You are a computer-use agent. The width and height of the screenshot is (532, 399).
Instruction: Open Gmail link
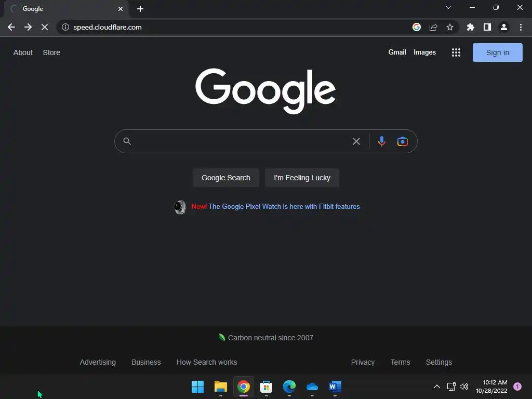[397, 52]
